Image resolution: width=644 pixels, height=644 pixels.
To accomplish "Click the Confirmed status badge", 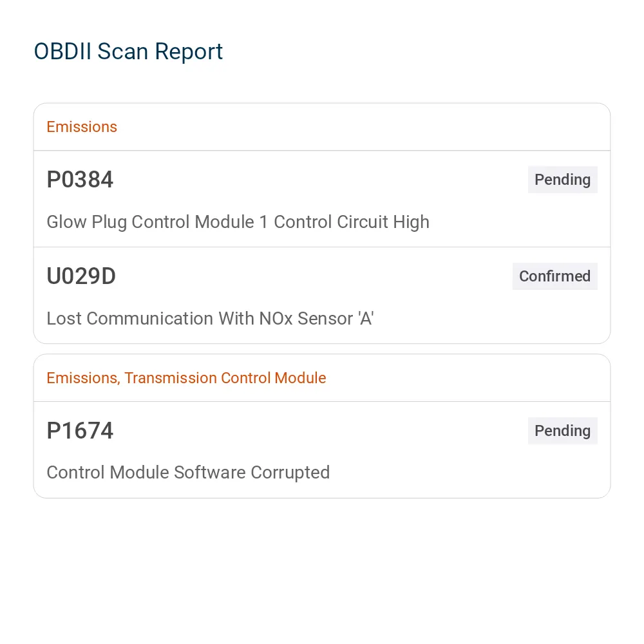I will (x=554, y=276).
